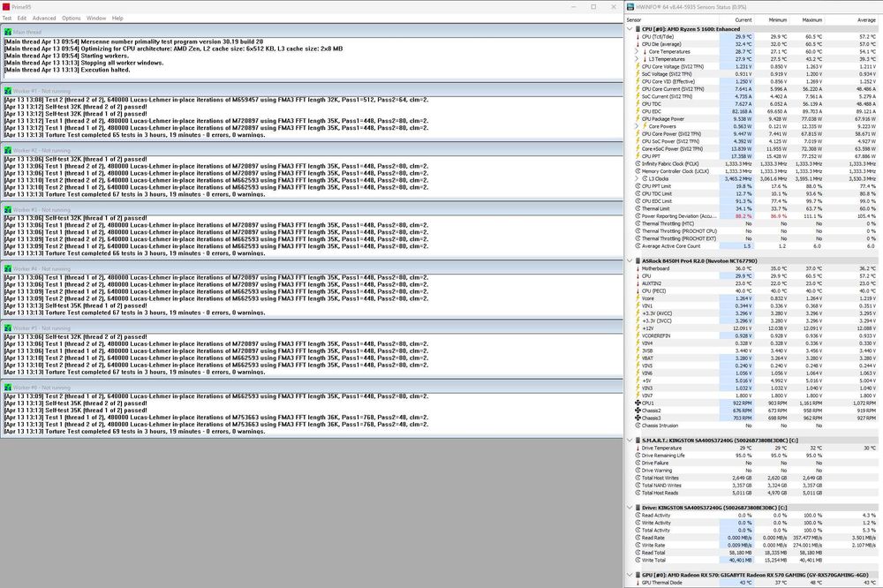Select the Power Reporting Deviation sensor row

(x=756, y=216)
